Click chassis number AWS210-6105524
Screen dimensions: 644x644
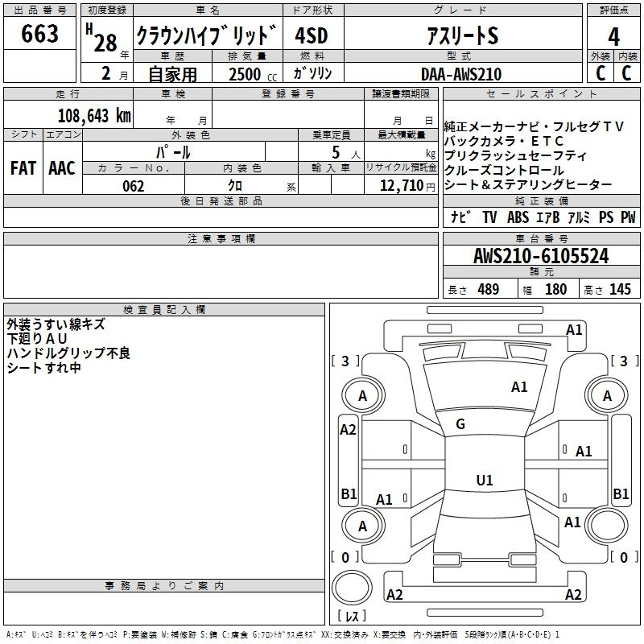pos(541,256)
